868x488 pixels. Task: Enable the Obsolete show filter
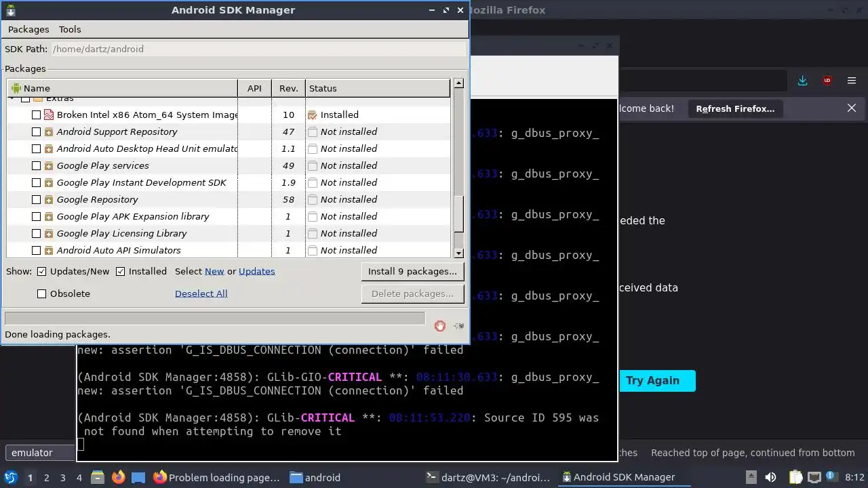coord(42,294)
